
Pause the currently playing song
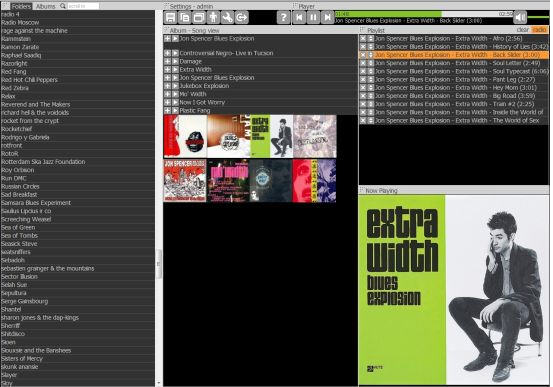(x=313, y=17)
